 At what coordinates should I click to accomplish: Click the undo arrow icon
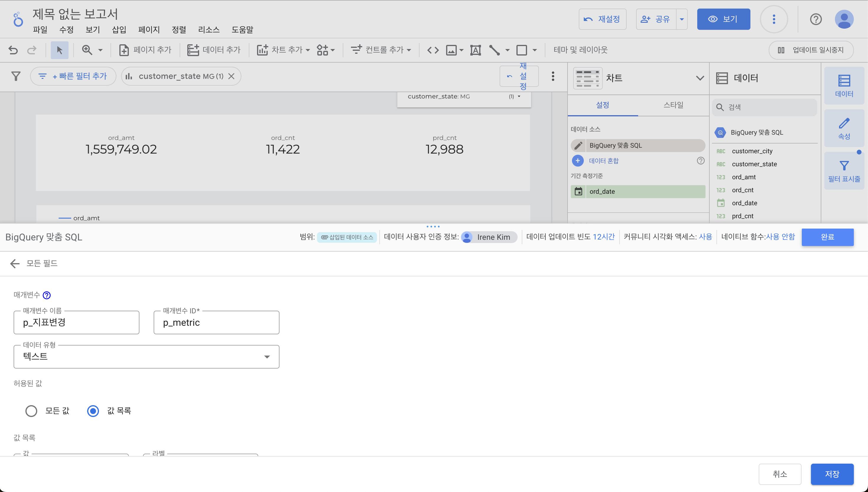click(13, 50)
